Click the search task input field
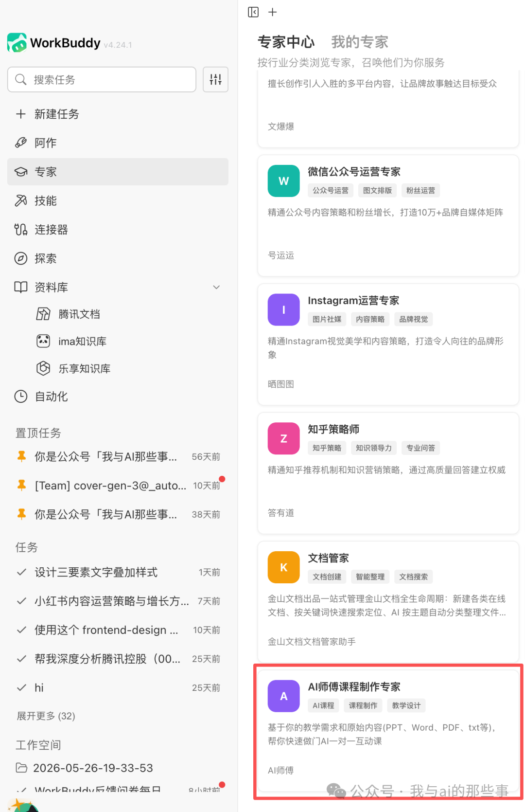 pyautogui.click(x=102, y=79)
